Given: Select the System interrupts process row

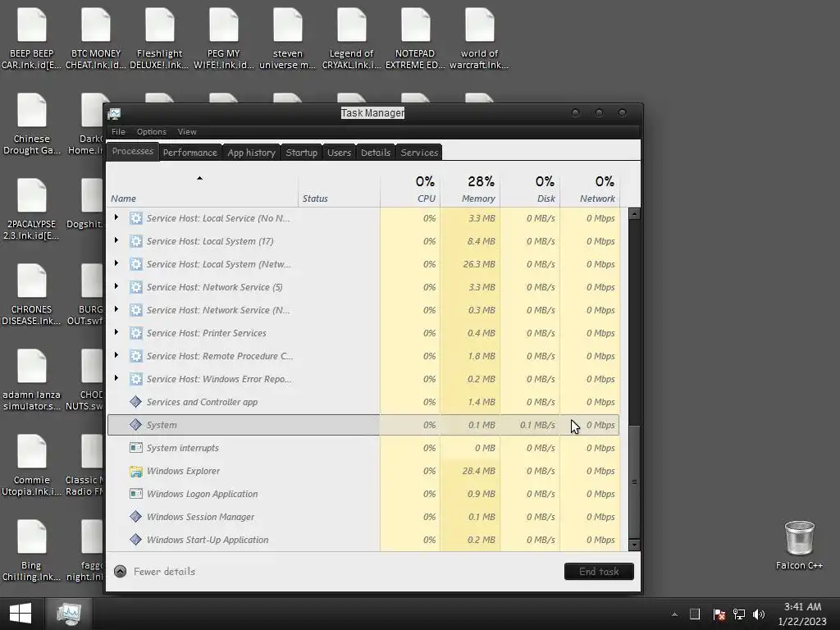Looking at the screenshot, I should pyautogui.click(x=363, y=448).
